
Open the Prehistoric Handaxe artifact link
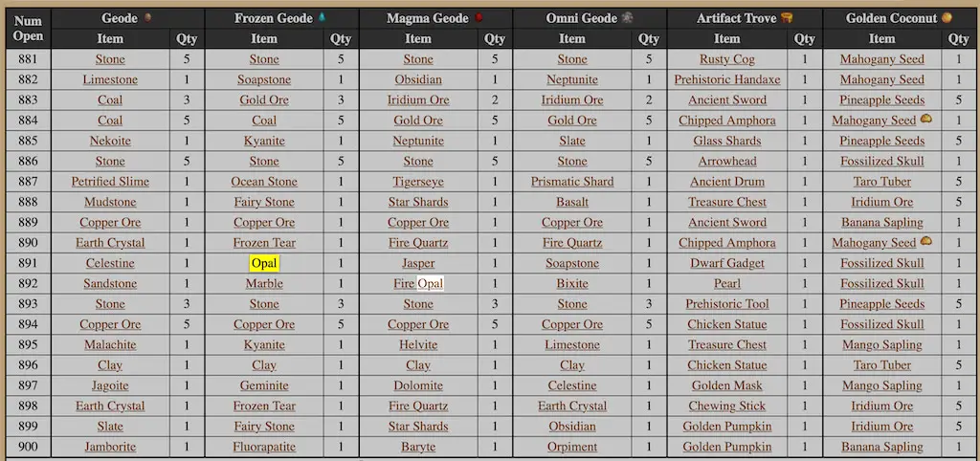click(x=727, y=80)
